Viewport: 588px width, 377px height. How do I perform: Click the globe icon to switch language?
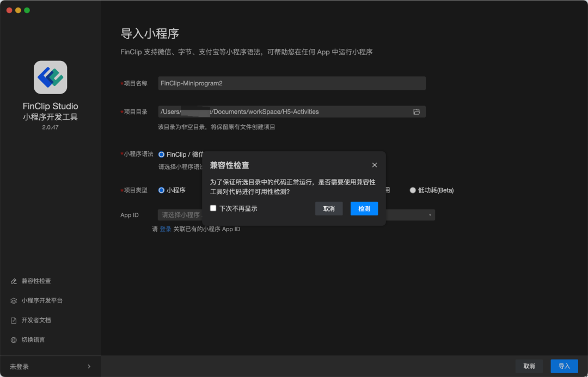[14, 339]
